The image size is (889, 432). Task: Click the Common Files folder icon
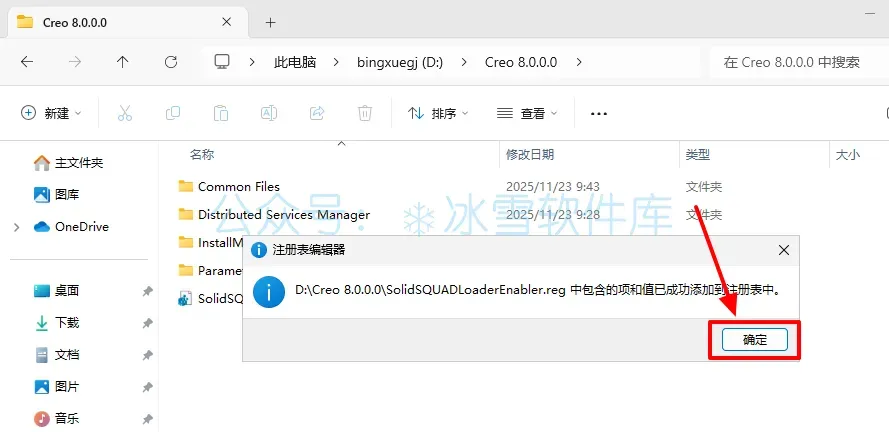pyautogui.click(x=185, y=186)
